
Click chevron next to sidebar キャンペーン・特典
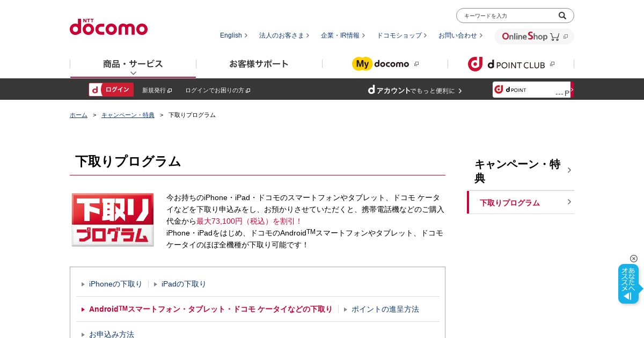click(569, 170)
